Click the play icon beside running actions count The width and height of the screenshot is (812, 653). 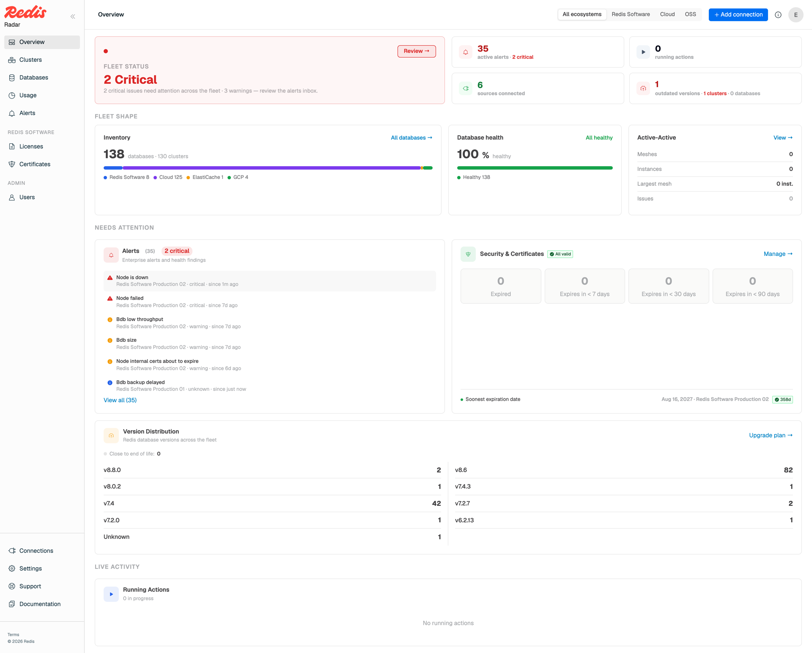tap(643, 52)
